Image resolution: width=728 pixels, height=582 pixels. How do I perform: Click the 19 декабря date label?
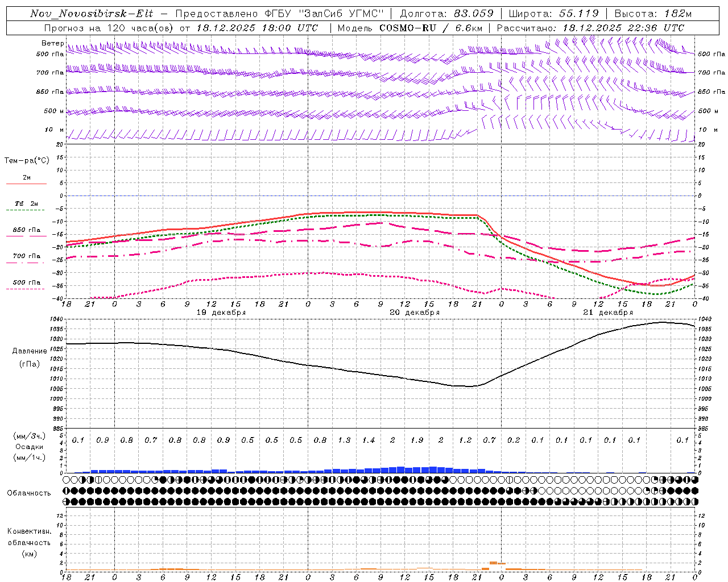[221, 313]
